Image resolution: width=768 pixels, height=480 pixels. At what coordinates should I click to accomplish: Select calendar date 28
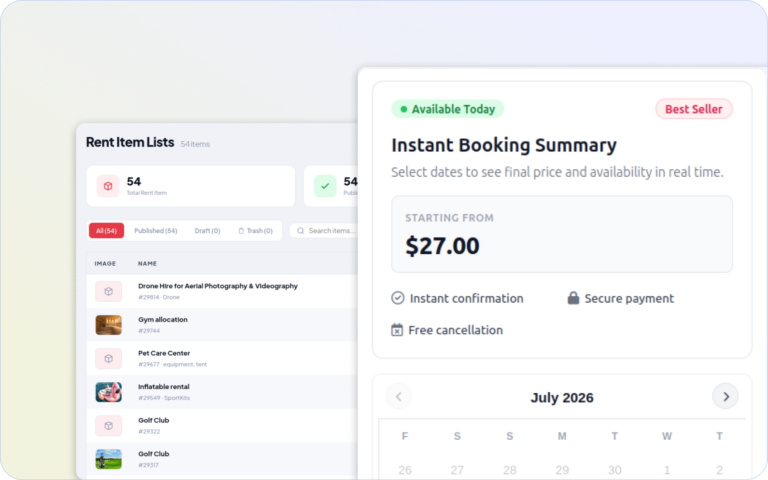tap(509, 470)
